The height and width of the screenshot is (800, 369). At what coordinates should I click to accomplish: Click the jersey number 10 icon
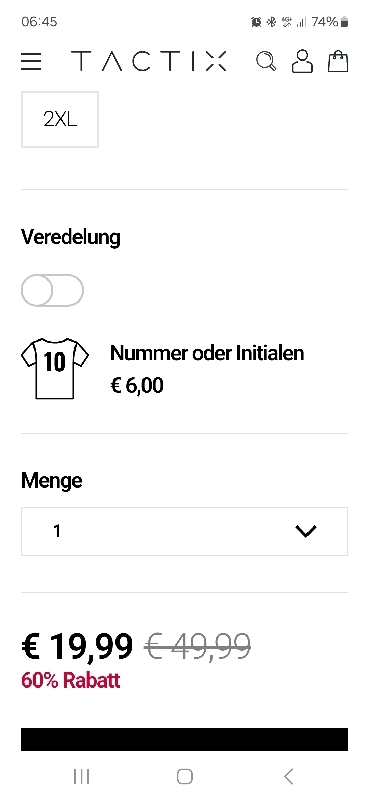55,368
